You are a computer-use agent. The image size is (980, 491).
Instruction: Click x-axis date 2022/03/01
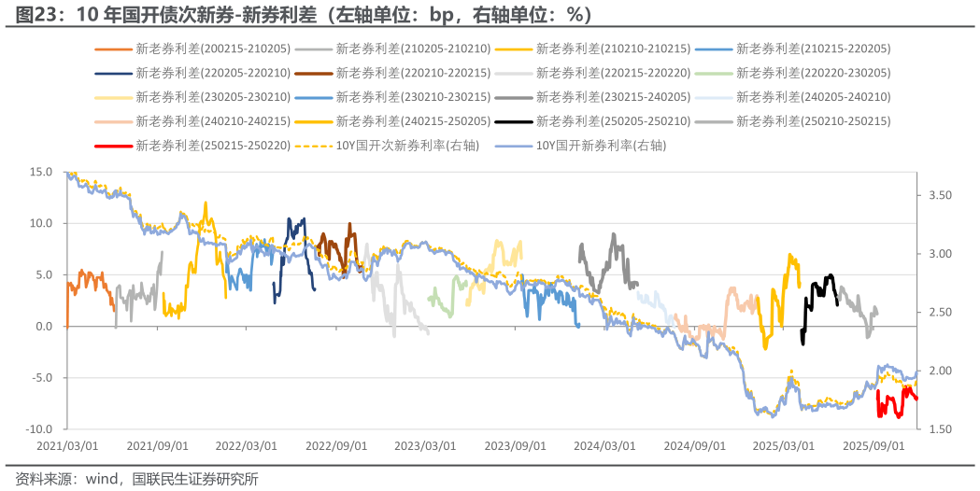pyautogui.click(x=247, y=446)
